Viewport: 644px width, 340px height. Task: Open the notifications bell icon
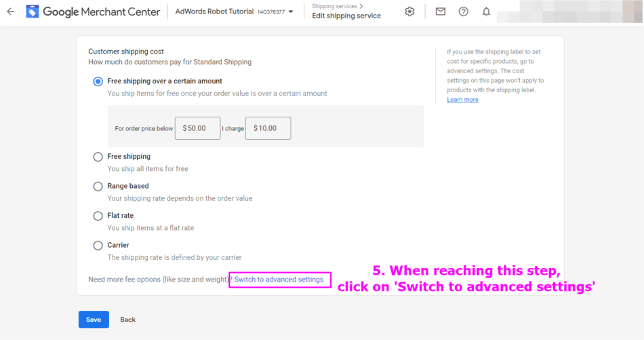click(x=486, y=12)
